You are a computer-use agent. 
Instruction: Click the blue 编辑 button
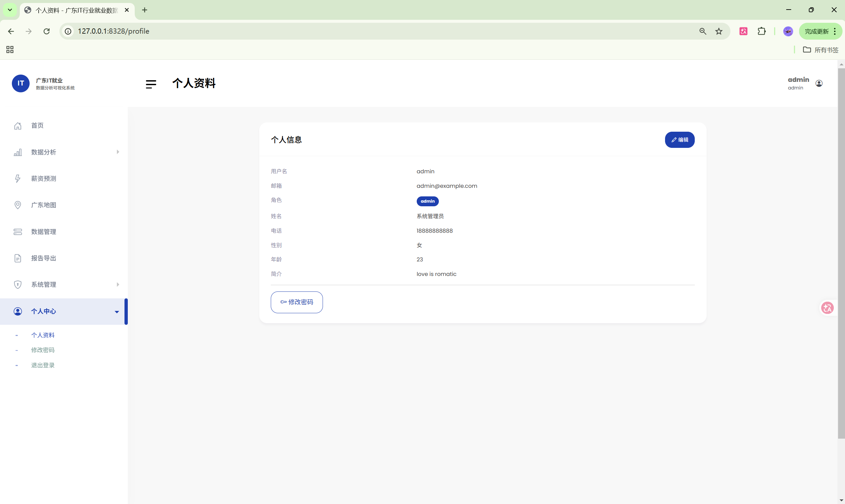[x=680, y=140]
